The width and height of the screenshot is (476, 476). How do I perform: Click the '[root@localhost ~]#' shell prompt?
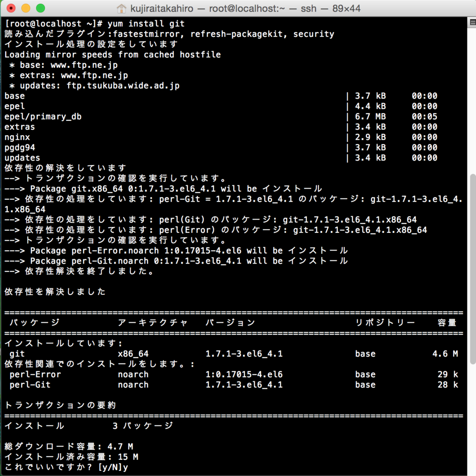pyautogui.click(x=53, y=24)
